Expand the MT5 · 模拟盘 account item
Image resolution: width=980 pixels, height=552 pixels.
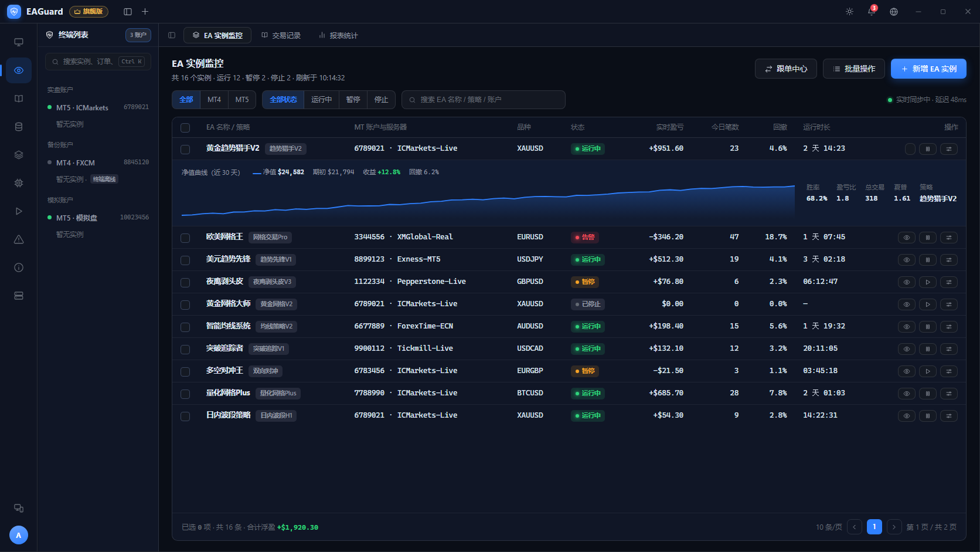[98, 218]
